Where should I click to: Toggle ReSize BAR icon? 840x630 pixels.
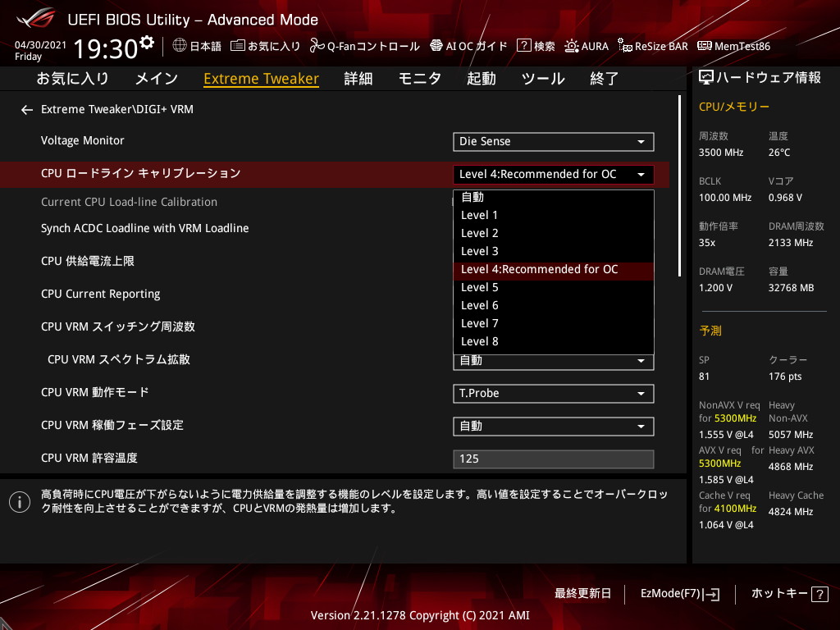pos(624,46)
